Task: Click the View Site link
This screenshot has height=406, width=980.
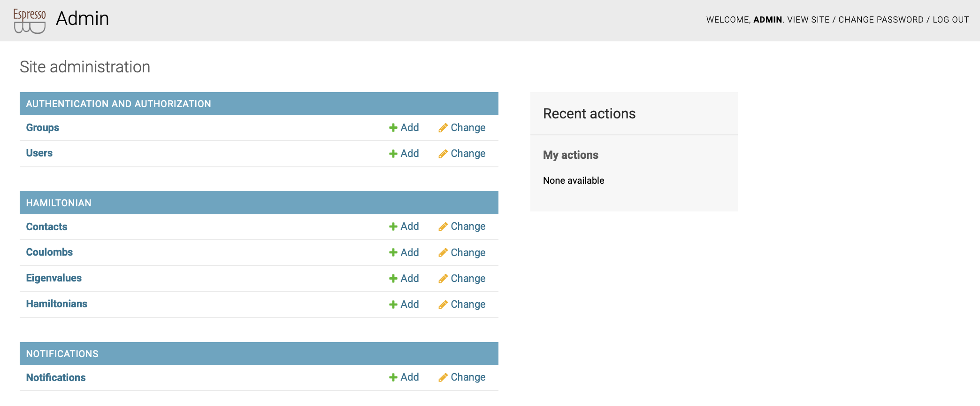Action: tap(808, 20)
